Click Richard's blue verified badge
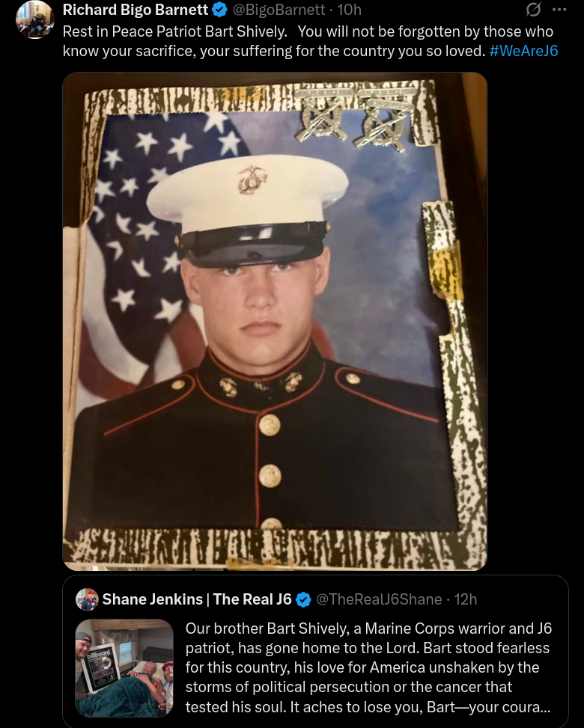Screen dimensions: 584x728 pyautogui.click(x=220, y=9)
